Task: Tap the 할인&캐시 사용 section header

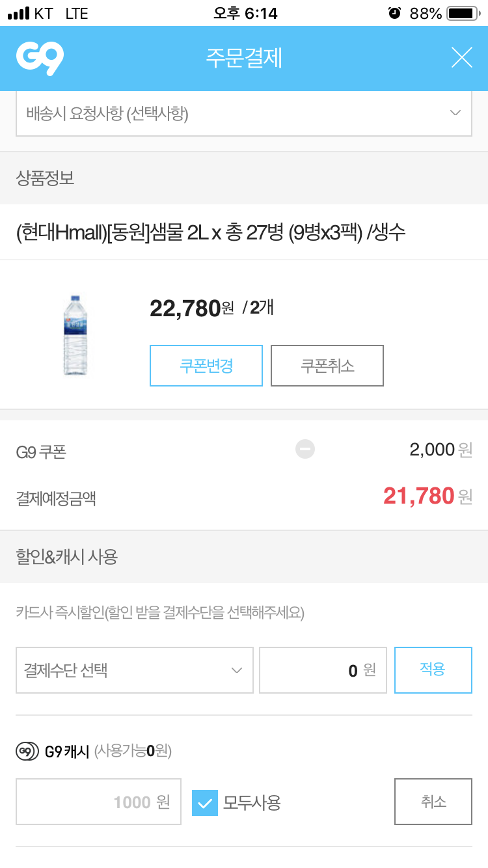Action: click(66, 557)
